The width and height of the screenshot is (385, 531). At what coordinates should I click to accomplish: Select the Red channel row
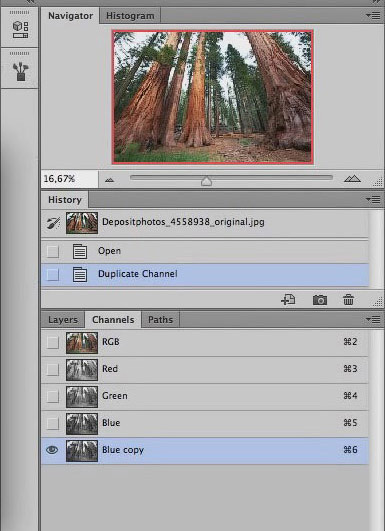pyautogui.click(x=205, y=369)
